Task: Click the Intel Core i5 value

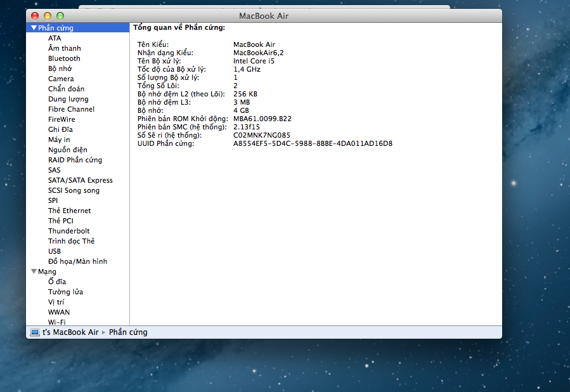Action: (254, 61)
